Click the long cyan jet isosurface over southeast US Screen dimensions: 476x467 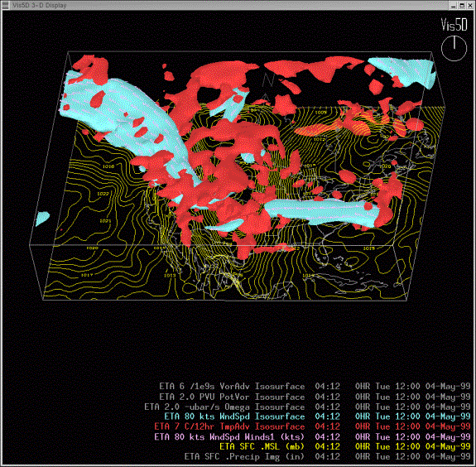[322, 213]
